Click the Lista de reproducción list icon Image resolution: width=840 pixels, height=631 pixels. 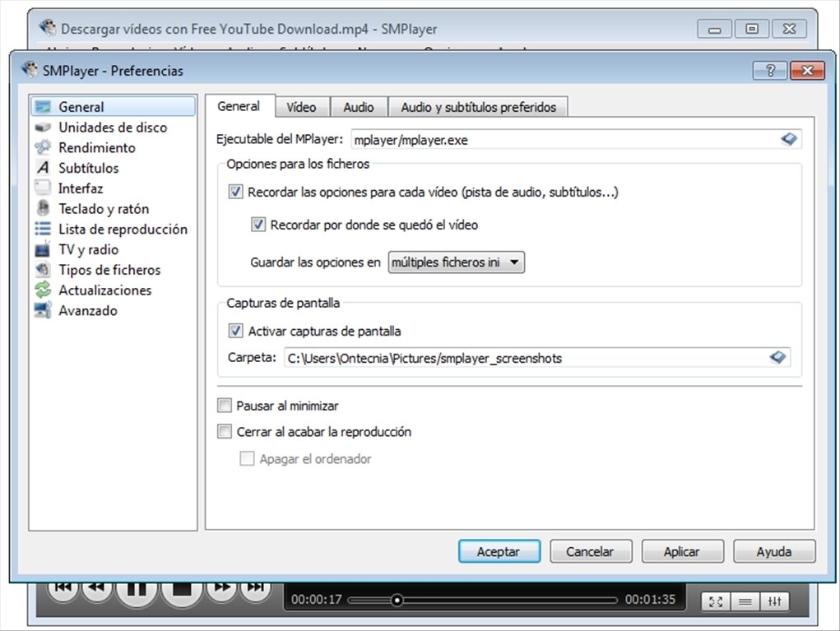point(42,229)
